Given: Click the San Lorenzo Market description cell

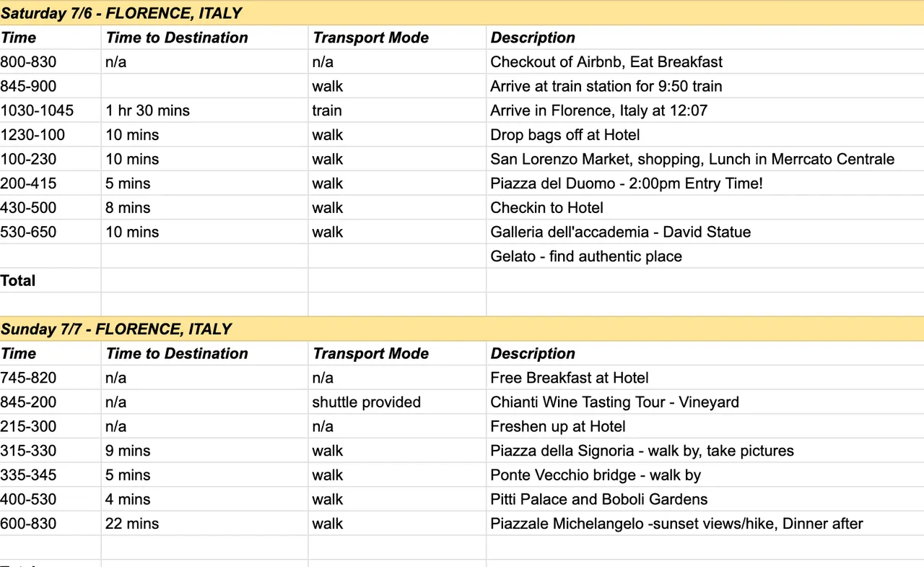Looking at the screenshot, I should coord(692,160).
